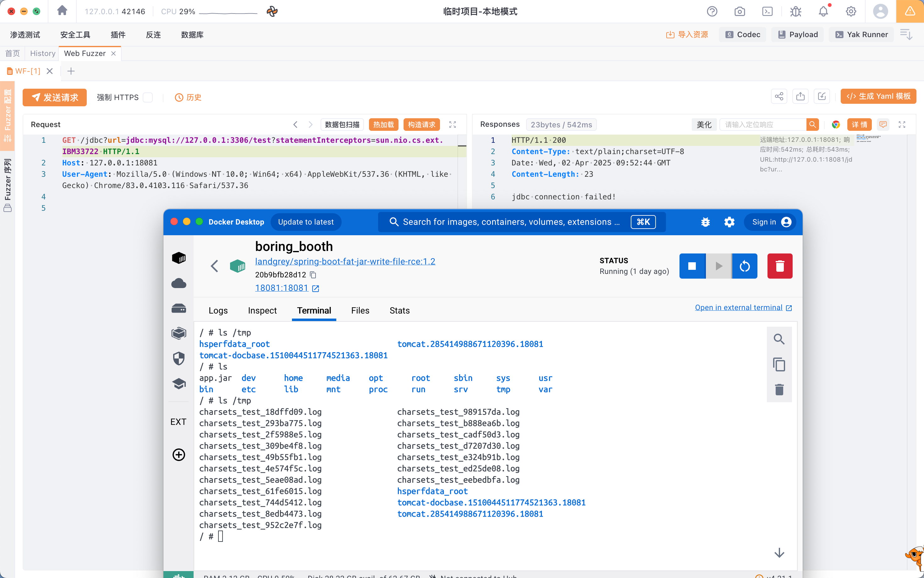The width and height of the screenshot is (924, 578).
Task: Switch to the Logs tab
Action: [218, 310]
